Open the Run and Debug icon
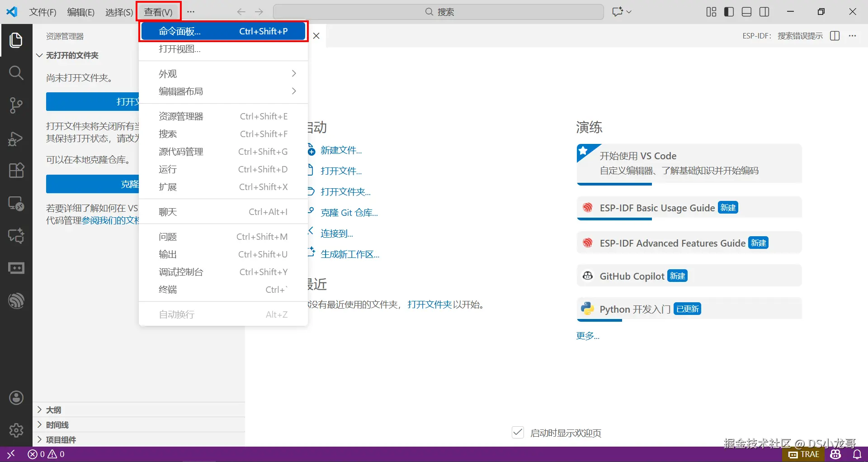The width and height of the screenshot is (868, 462). click(16, 138)
